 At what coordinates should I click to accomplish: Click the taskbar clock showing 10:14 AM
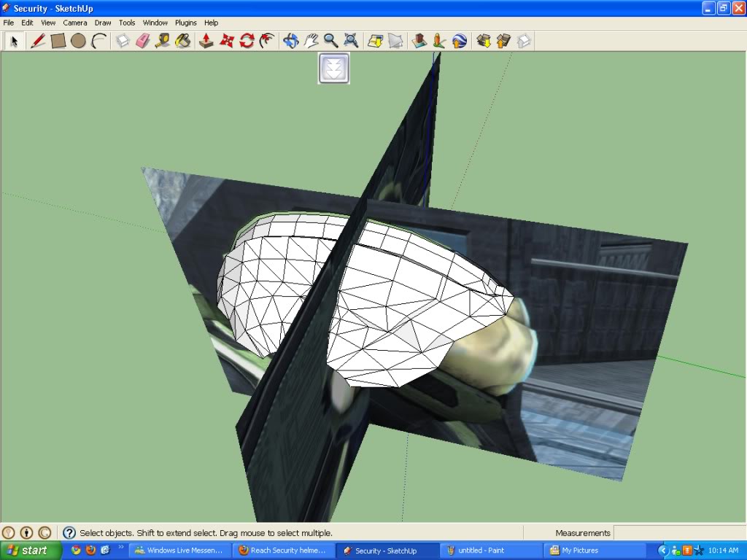(723, 551)
